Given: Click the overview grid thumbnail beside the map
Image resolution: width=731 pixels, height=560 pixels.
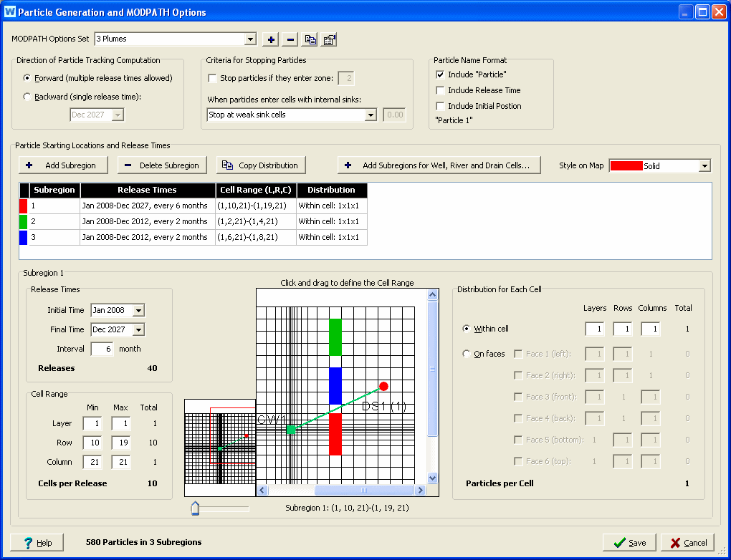Looking at the screenshot, I should click(220, 448).
